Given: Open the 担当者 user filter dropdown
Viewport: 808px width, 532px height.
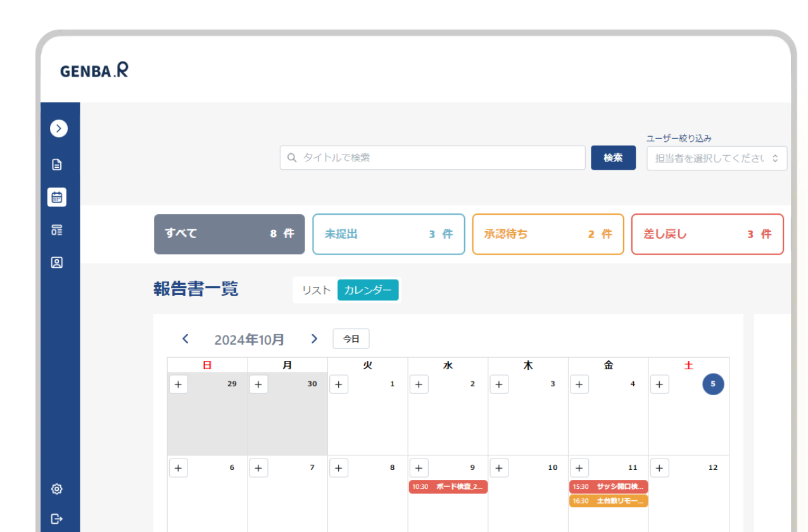Looking at the screenshot, I should pos(716,158).
